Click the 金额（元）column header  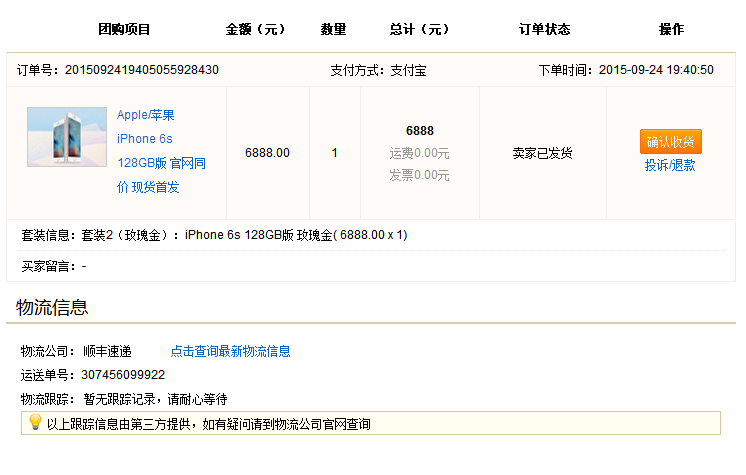click(x=255, y=30)
